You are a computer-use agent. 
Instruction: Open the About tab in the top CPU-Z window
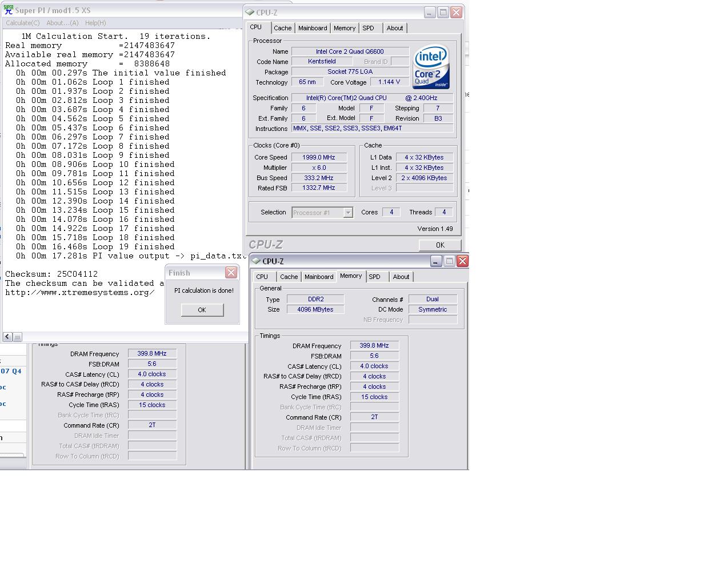(x=394, y=28)
